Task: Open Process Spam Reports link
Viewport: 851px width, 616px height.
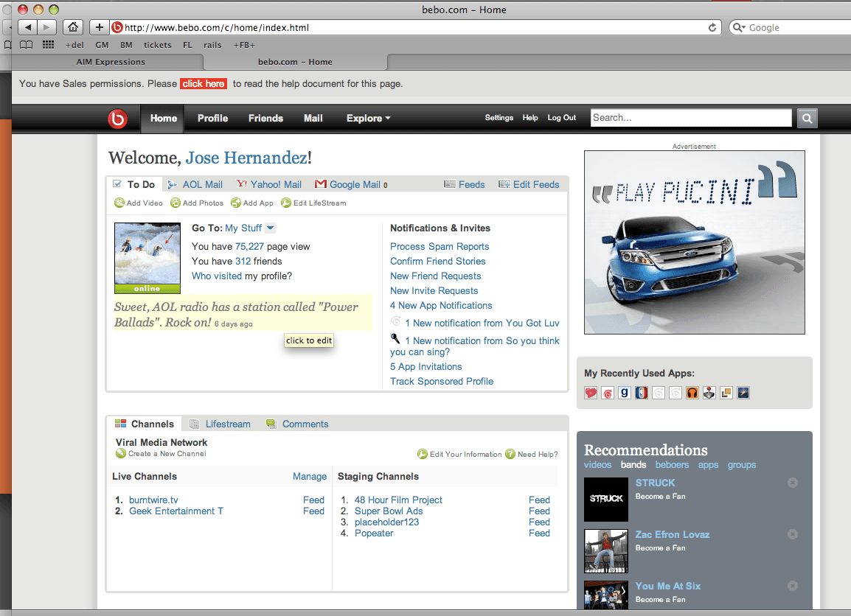Action: (440, 247)
